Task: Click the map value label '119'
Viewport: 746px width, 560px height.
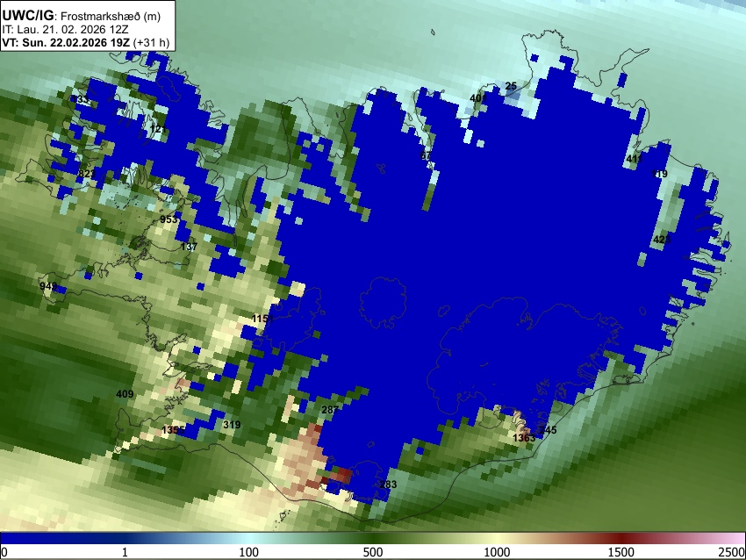Action: pos(659,174)
